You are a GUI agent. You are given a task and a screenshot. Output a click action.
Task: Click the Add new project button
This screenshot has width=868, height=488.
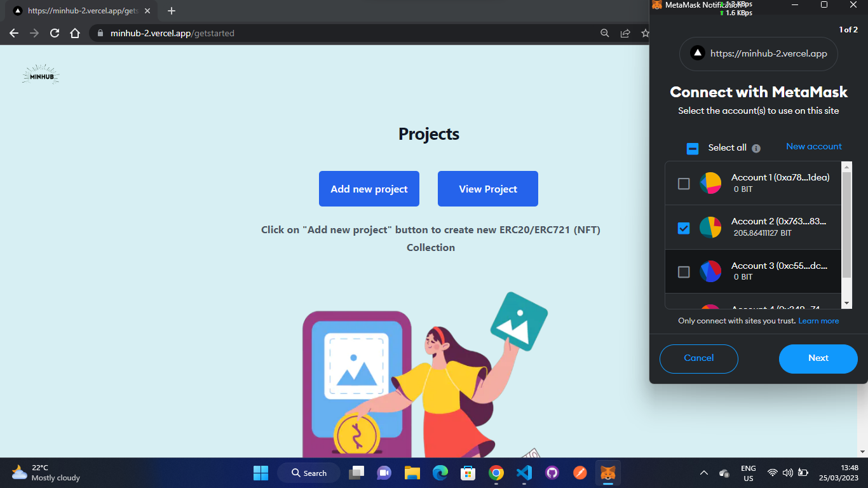pos(369,189)
